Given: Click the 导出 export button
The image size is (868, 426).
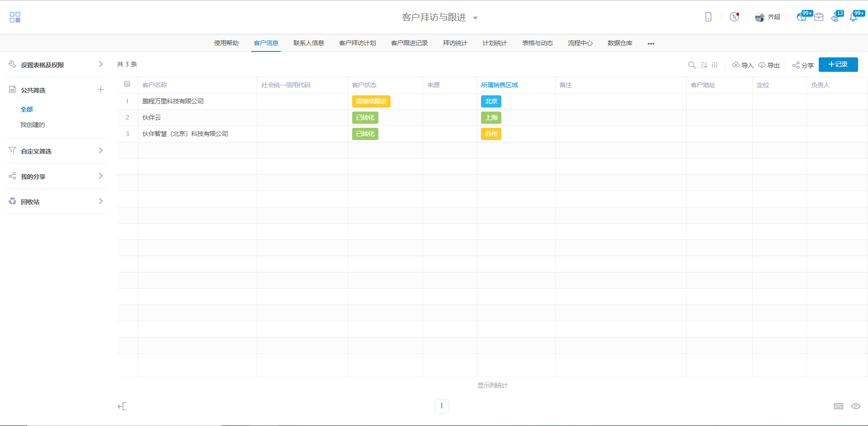Looking at the screenshot, I should (769, 65).
